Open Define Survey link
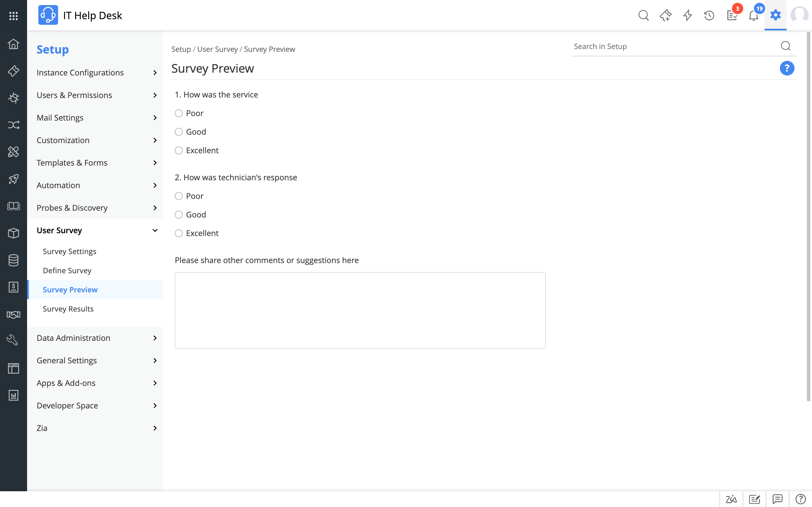The width and height of the screenshot is (812, 507). click(x=67, y=271)
